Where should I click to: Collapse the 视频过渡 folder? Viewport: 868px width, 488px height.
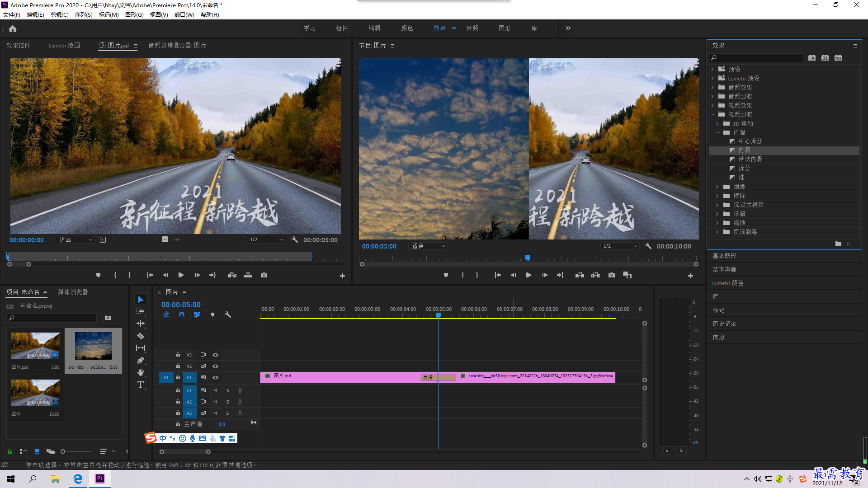coord(713,114)
